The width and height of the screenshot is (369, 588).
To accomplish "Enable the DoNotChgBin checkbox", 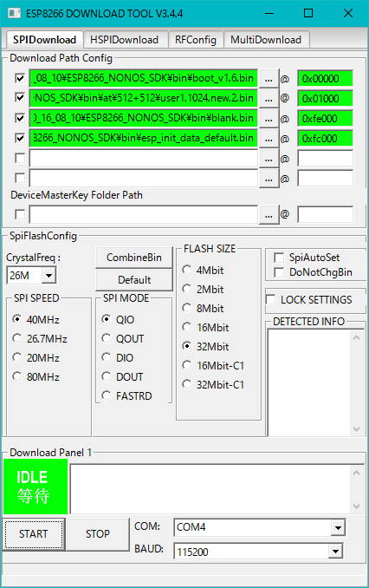I will [279, 272].
